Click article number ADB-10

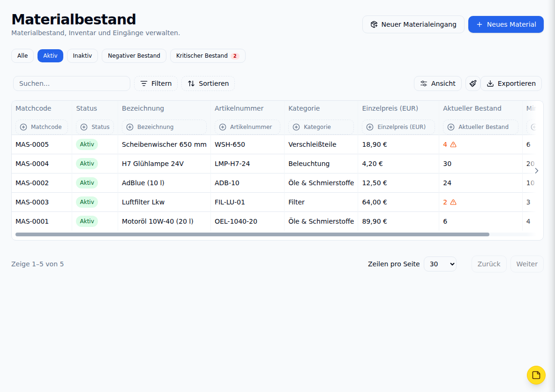tap(227, 183)
